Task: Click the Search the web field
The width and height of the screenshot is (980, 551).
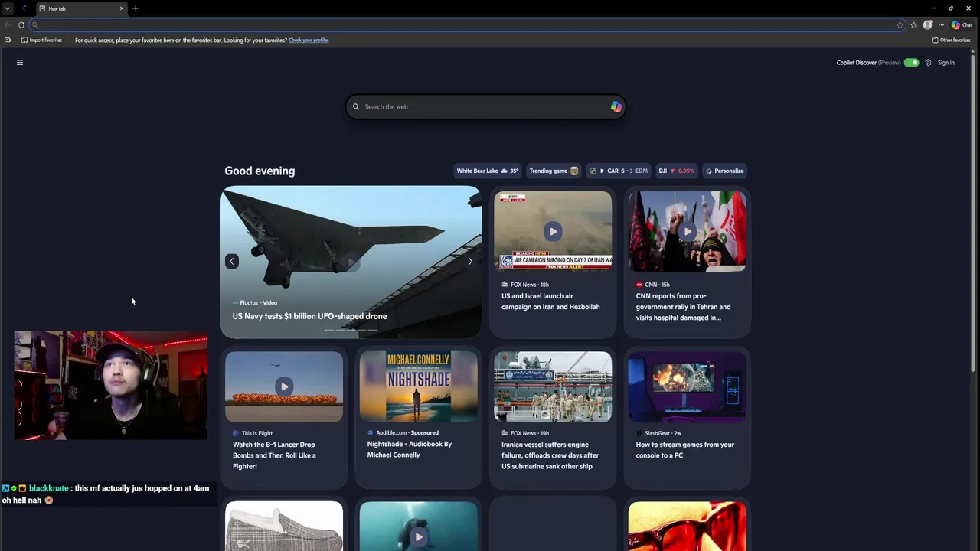Action: point(485,107)
